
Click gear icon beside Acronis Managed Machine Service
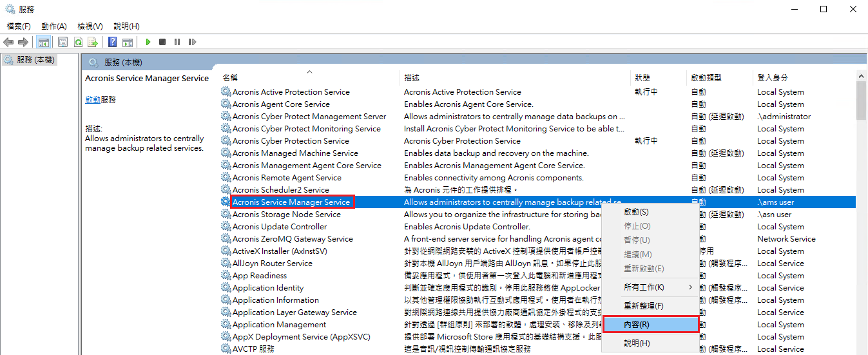coord(226,153)
